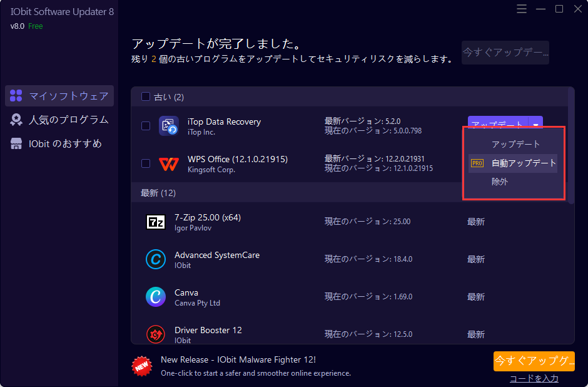This screenshot has width=588, height=387.
Task: Click the iTop Data Recovery name text
Action: (224, 121)
